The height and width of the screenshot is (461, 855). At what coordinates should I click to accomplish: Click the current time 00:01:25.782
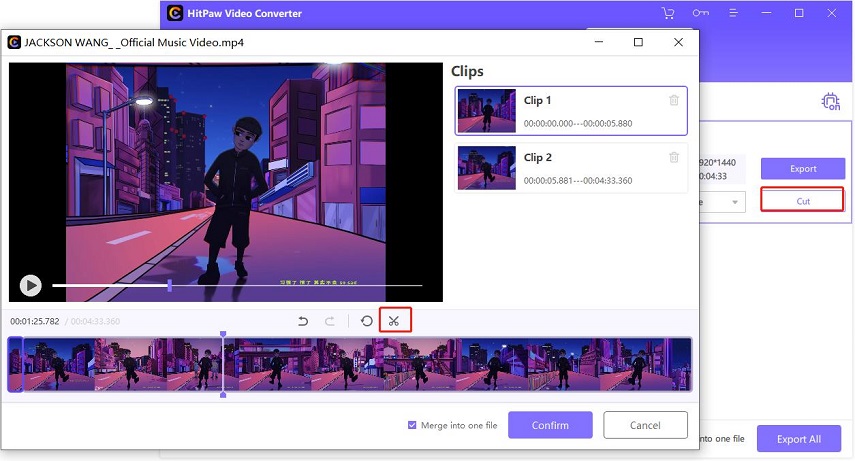click(x=35, y=321)
